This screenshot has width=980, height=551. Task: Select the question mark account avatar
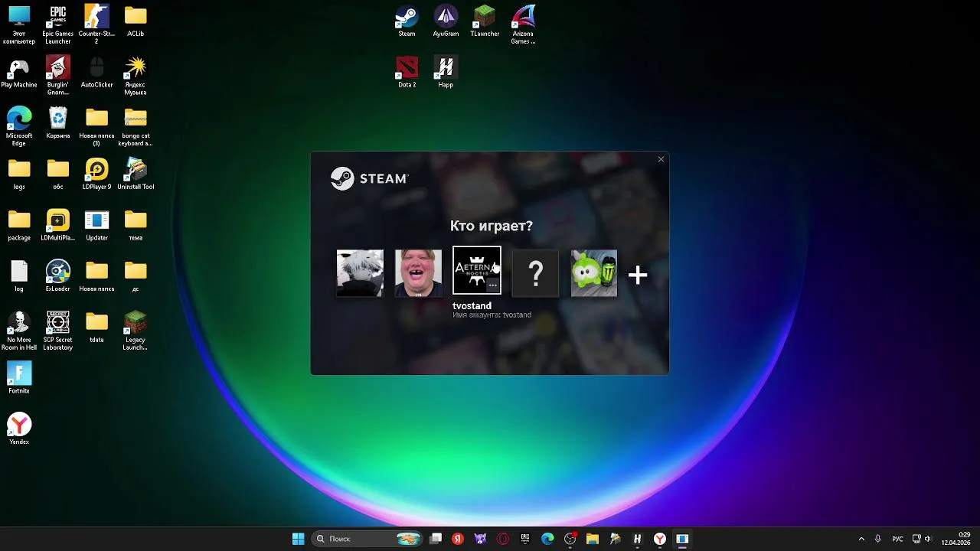tap(535, 272)
